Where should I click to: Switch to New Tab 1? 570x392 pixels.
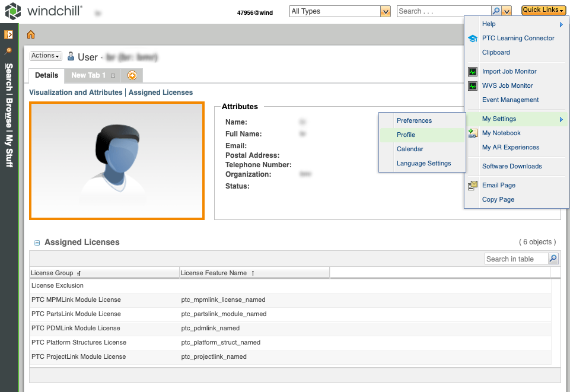[x=88, y=75]
